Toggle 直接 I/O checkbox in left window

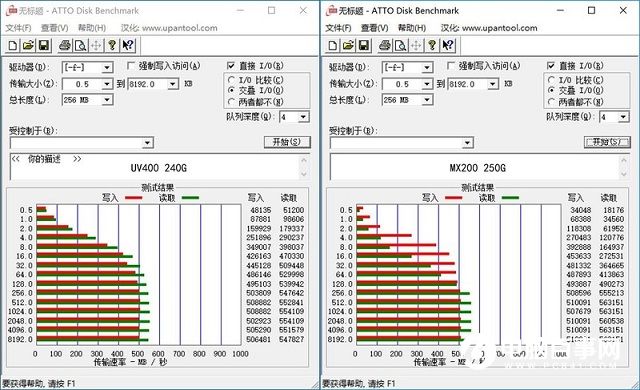pos(231,66)
